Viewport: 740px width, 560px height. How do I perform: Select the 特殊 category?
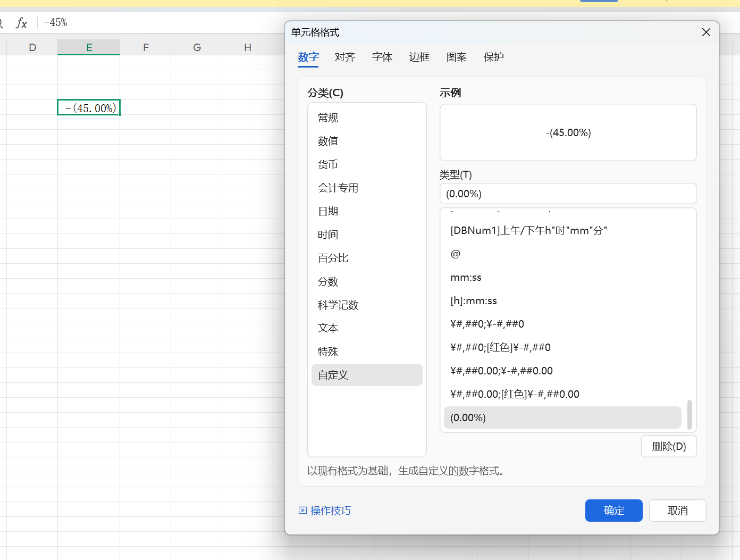click(367, 352)
